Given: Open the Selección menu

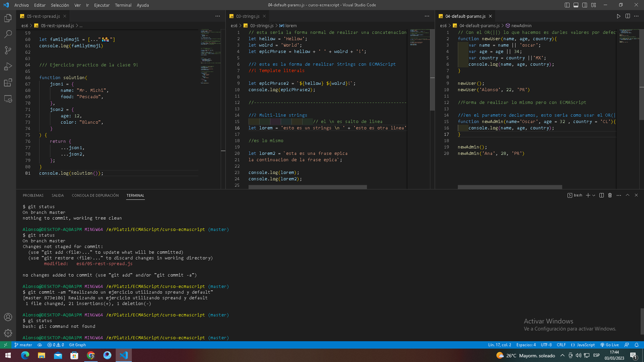Looking at the screenshot, I should 60,5.
